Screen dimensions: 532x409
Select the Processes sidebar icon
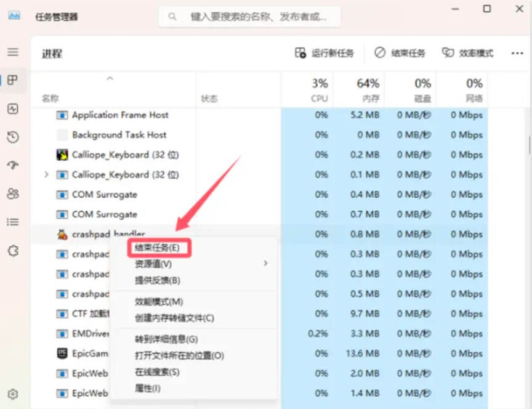[13, 80]
